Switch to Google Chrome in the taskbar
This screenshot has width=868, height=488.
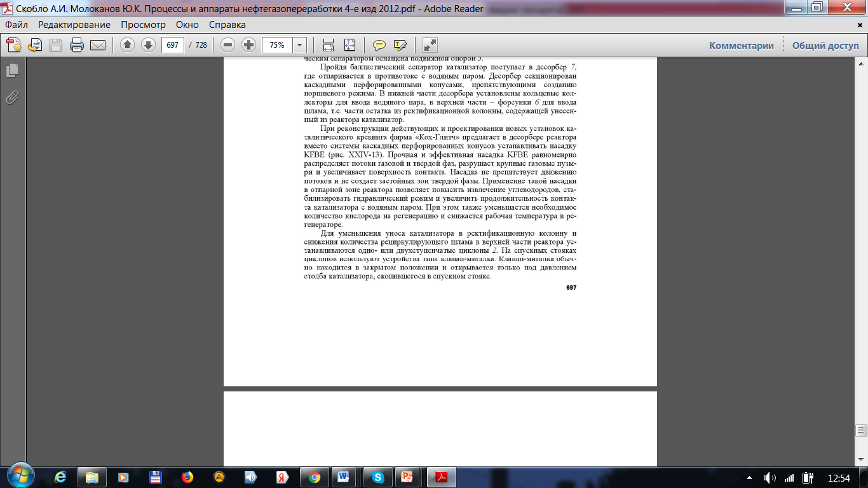click(x=313, y=477)
